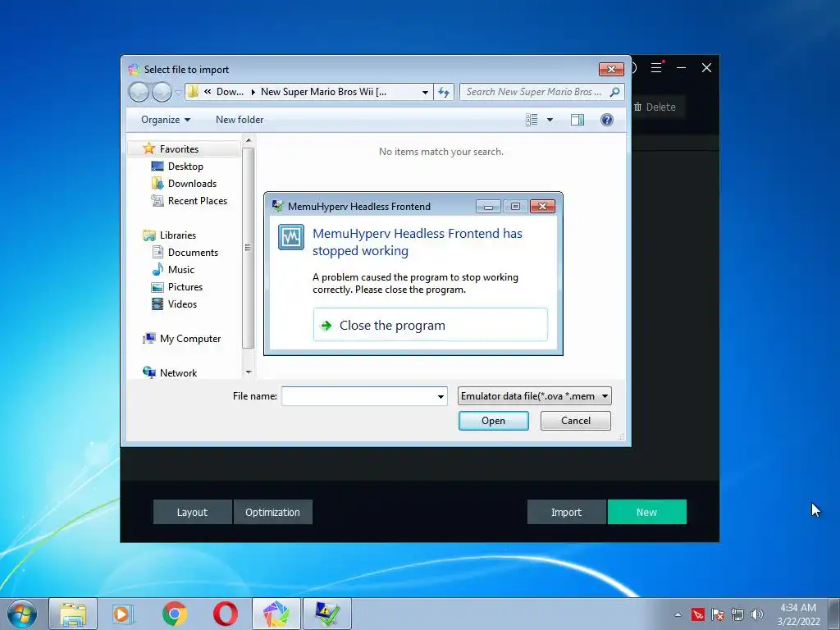Click the volume speaker tray icon
The image size is (840, 630).
pyautogui.click(x=756, y=614)
